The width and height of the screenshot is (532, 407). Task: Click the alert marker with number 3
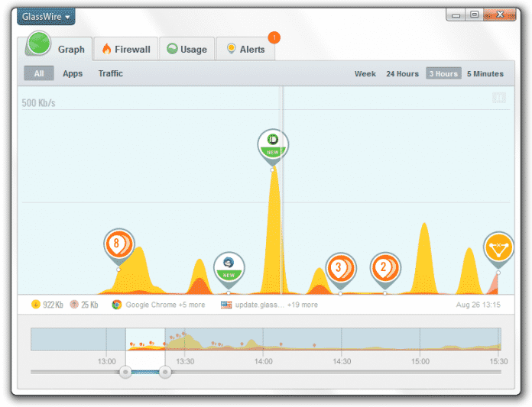click(x=340, y=268)
